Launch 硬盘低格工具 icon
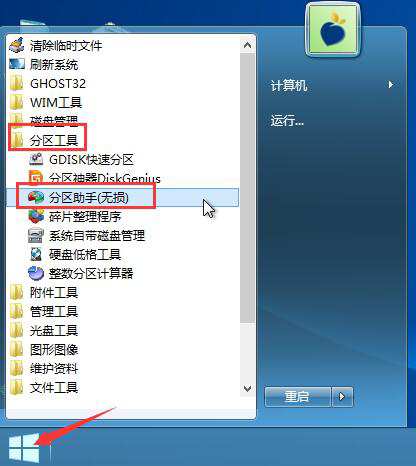 pyautogui.click(x=36, y=254)
